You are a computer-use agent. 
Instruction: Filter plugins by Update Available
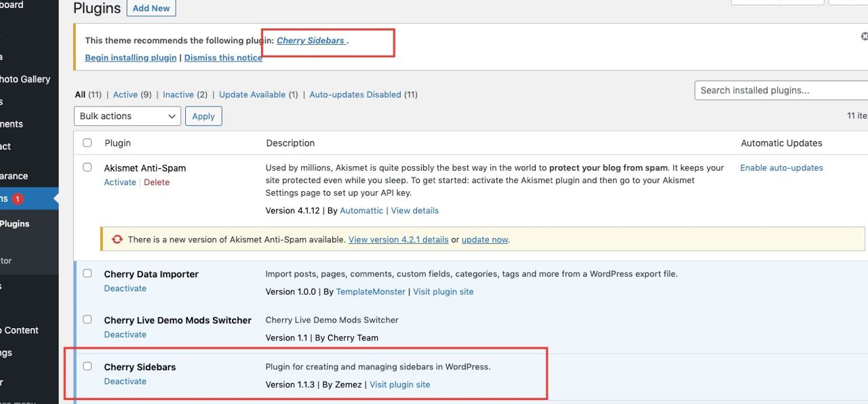(252, 95)
